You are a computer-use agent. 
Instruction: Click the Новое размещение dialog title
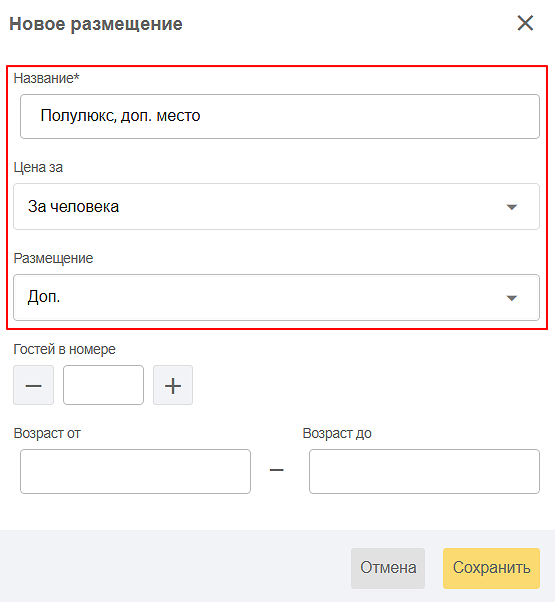point(96,24)
